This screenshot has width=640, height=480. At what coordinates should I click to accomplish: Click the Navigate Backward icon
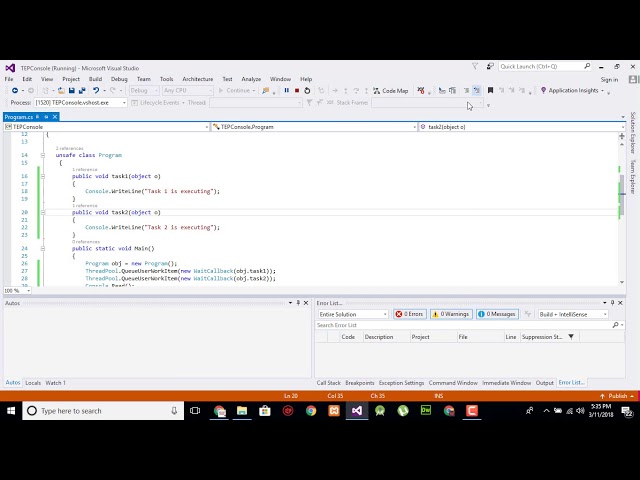(15, 91)
